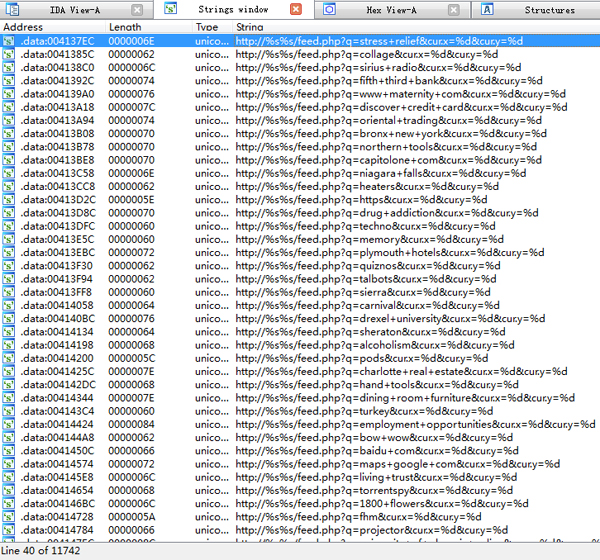
Task: Click address cell .data:00414134
Action: (x=57, y=332)
